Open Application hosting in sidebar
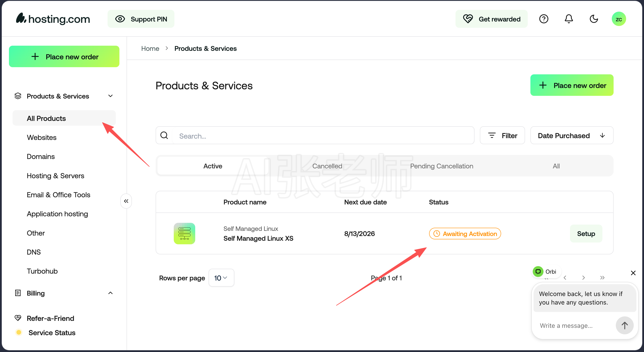This screenshot has width=644, height=352. pyautogui.click(x=57, y=214)
